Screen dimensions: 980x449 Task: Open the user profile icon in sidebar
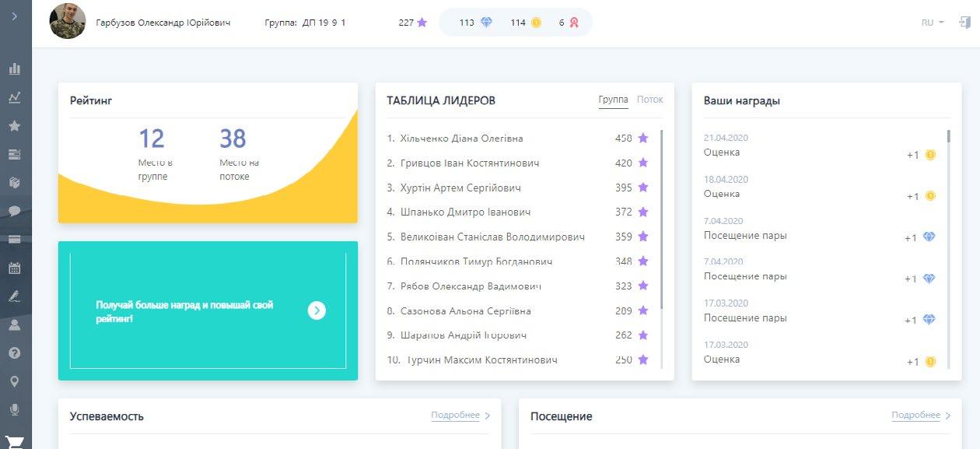pyautogui.click(x=15, y=325)
